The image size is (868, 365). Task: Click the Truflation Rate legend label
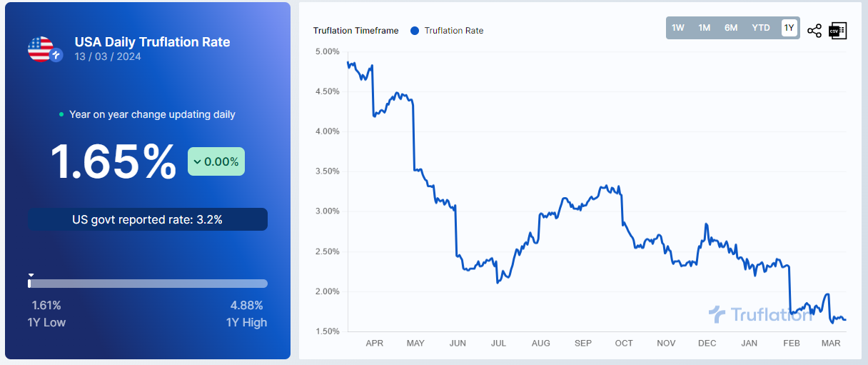[453, 31]
